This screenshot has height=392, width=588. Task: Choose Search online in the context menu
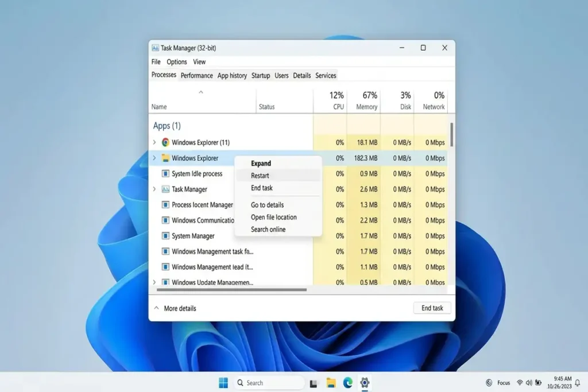click(x=278, y=230)
